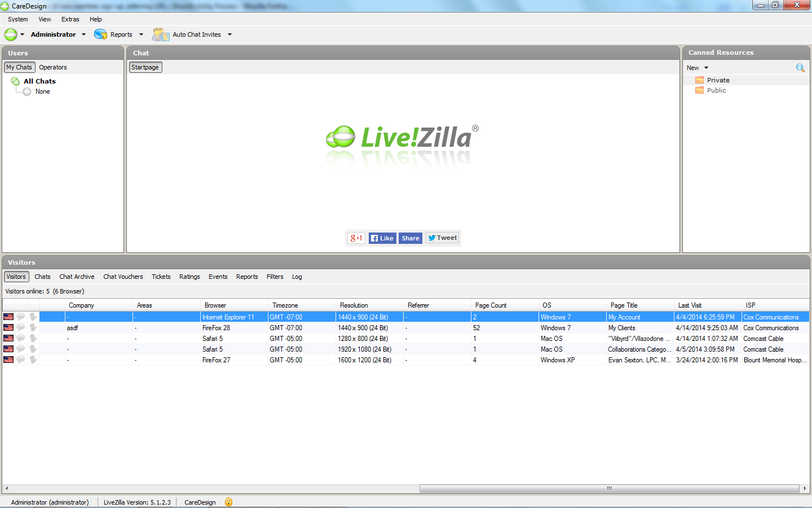Click flag icon of FireFox 28 visitor

[8, 328]
